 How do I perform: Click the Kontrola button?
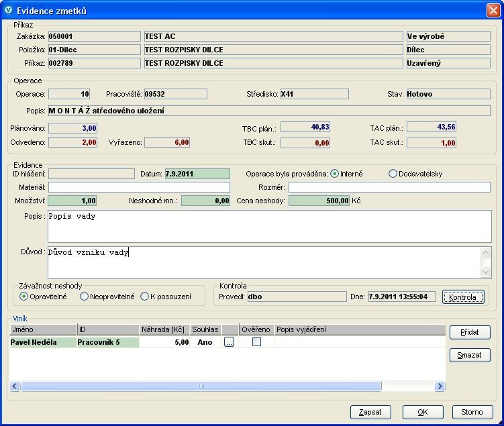pos(463,297)
